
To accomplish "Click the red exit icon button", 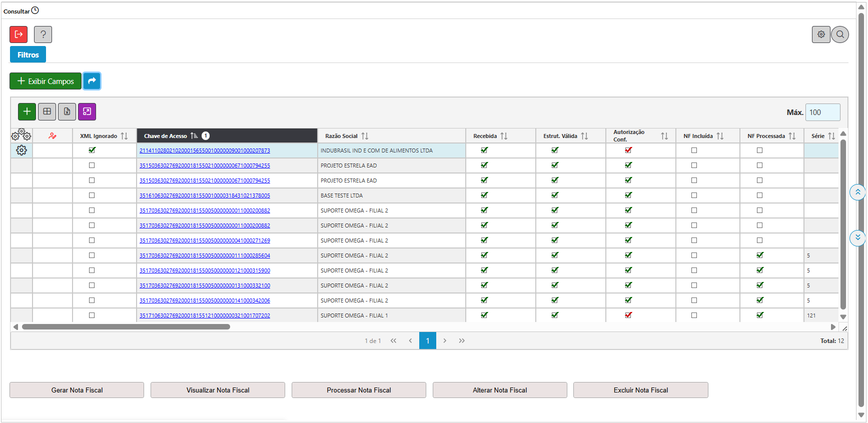I will pos(19,34).
